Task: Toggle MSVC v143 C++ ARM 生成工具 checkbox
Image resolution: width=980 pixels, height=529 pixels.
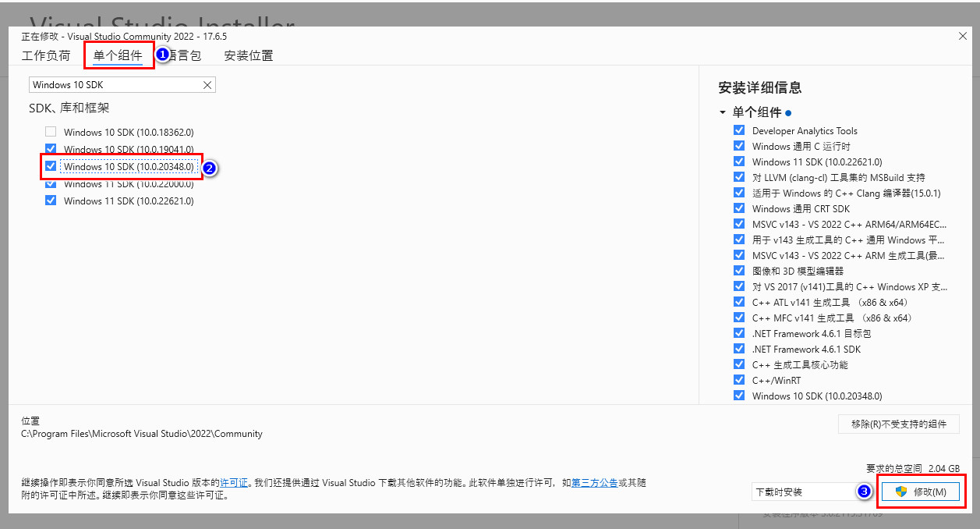Action: tap(739, 255)
